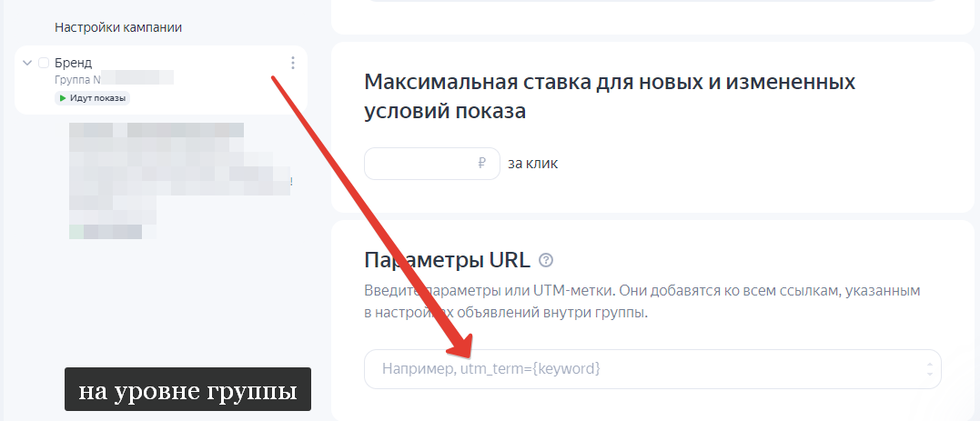Click the Группа № label under Бренд
Screen dimensions: 980x421
[x=77, y=79]
